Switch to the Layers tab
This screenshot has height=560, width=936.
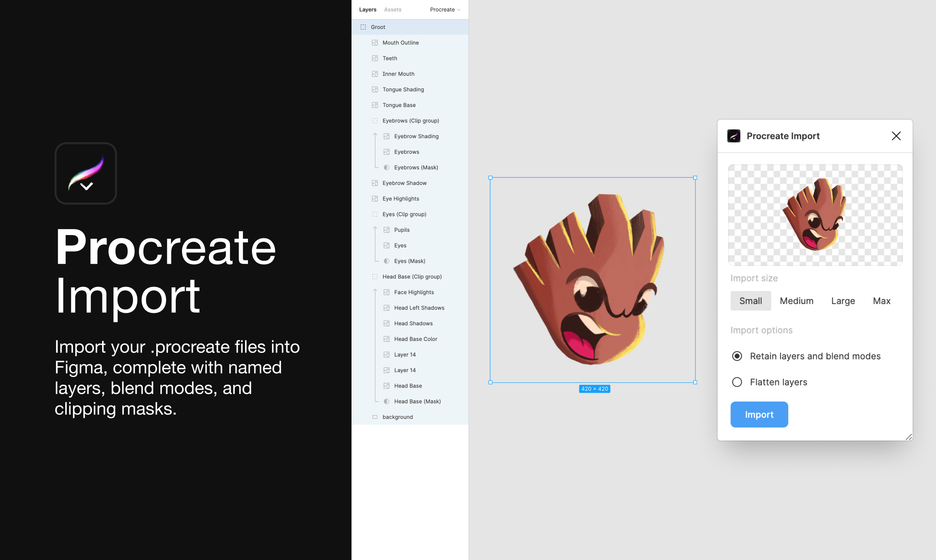coord(367,10)
